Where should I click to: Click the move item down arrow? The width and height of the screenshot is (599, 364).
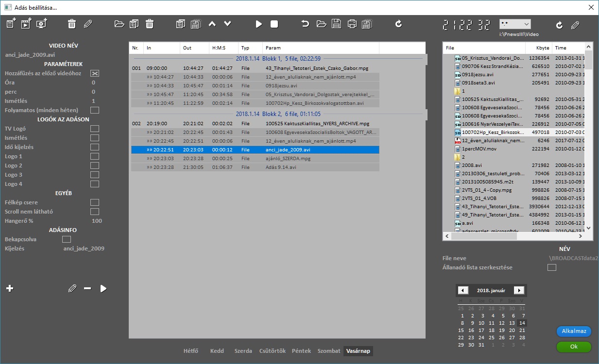[x=227, y=24]
